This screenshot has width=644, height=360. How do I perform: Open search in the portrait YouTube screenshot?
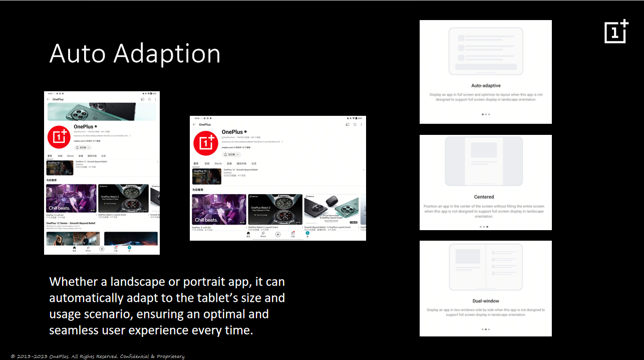click(x=149, y=99)
